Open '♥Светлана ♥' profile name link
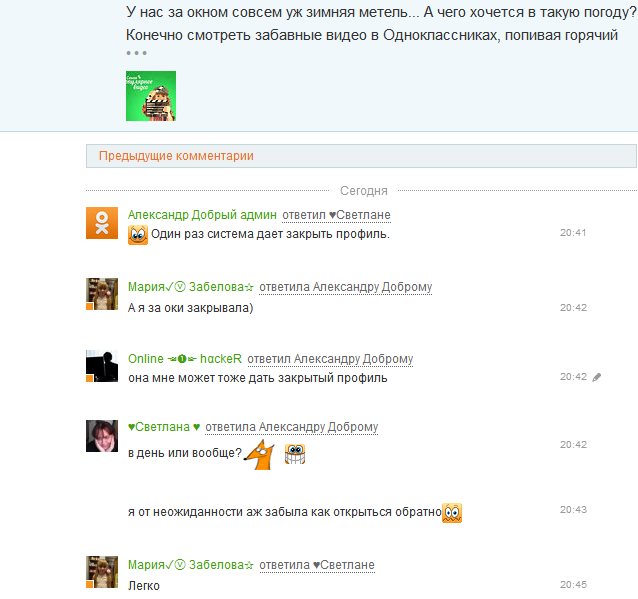Image resolution: width=638 pixels, height=599 pixels. 164,427
